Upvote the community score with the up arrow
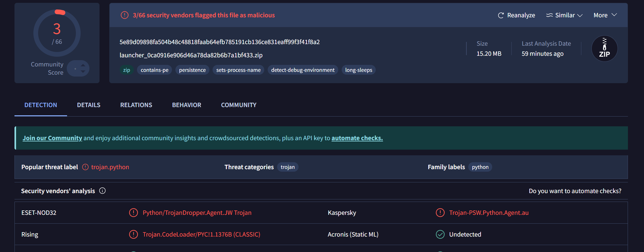Viewport: 644px width, 252px height. (83, 65)
